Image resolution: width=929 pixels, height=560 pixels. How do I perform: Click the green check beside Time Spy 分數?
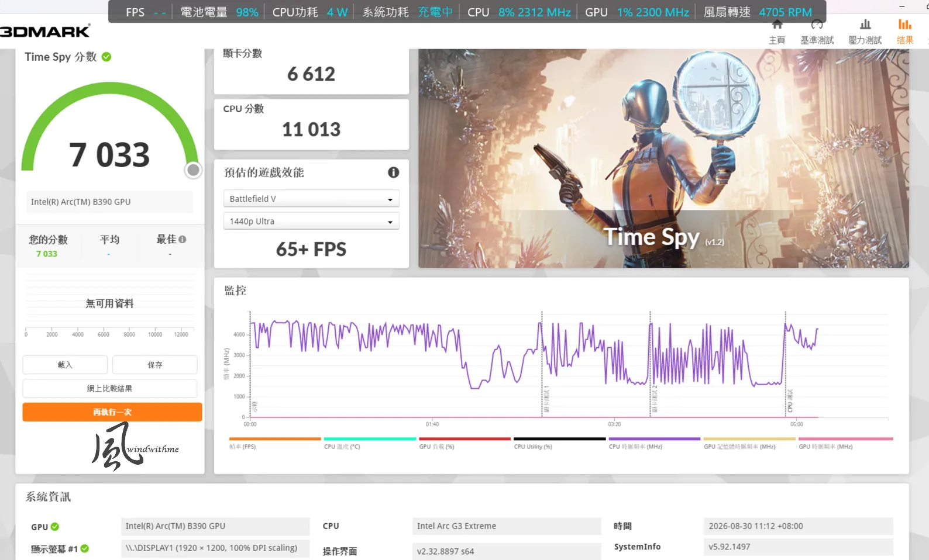pos(106,57)
